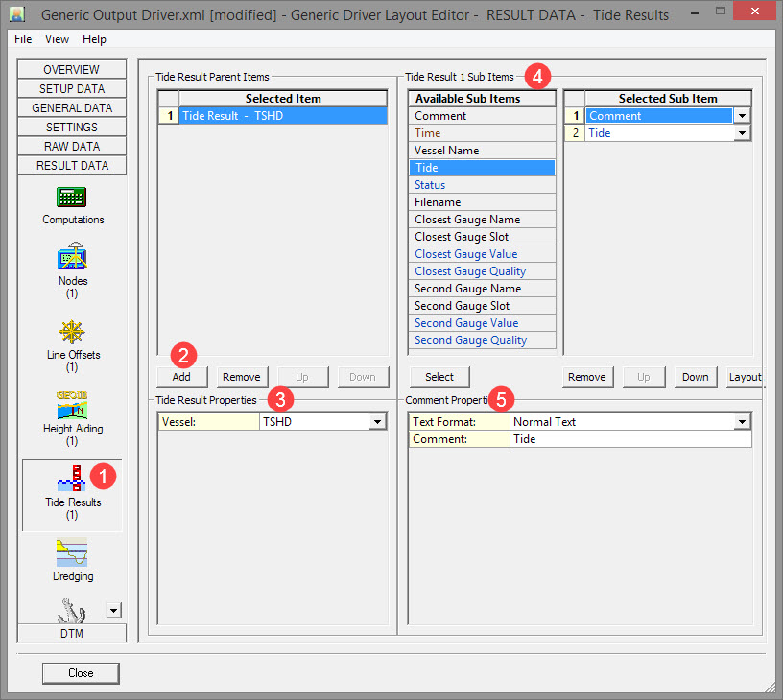
Task: Click the anchor icon below Dredging
Action: [x=72, y=610]
